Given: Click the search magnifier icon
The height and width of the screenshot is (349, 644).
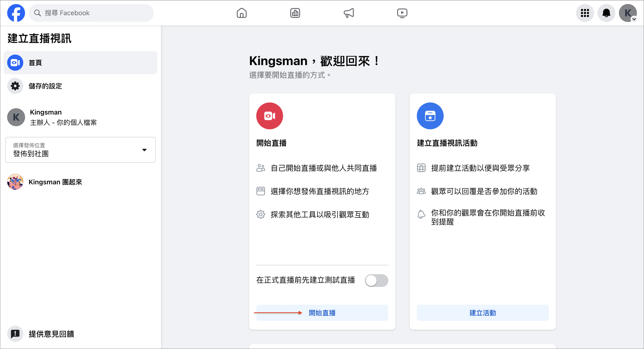Looking at the screenshot, I should (x=38, y=13).
